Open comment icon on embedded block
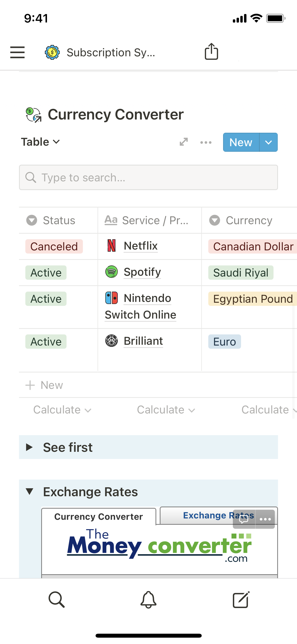 (244, 519)
